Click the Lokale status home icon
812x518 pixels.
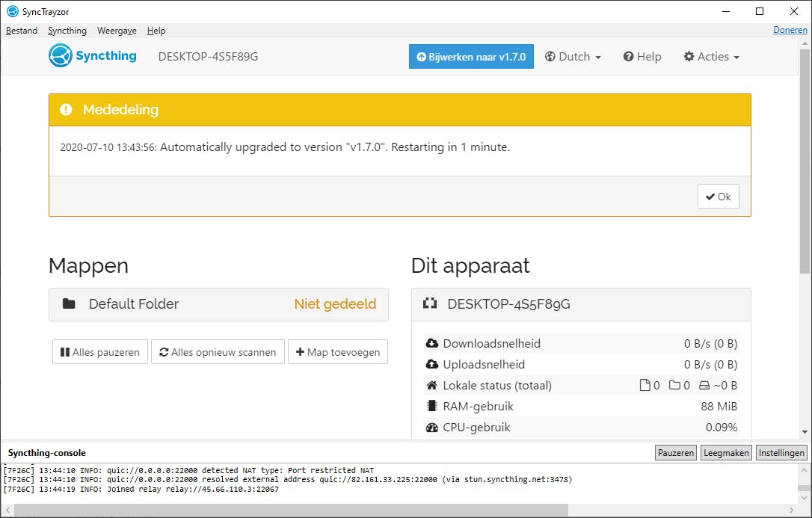tap(432, 385)
